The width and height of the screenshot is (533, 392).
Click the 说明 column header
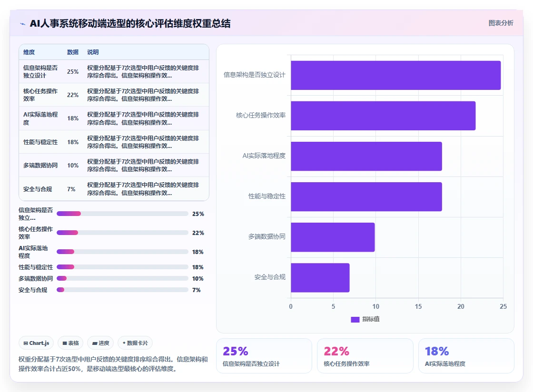(x=93, y=52)
